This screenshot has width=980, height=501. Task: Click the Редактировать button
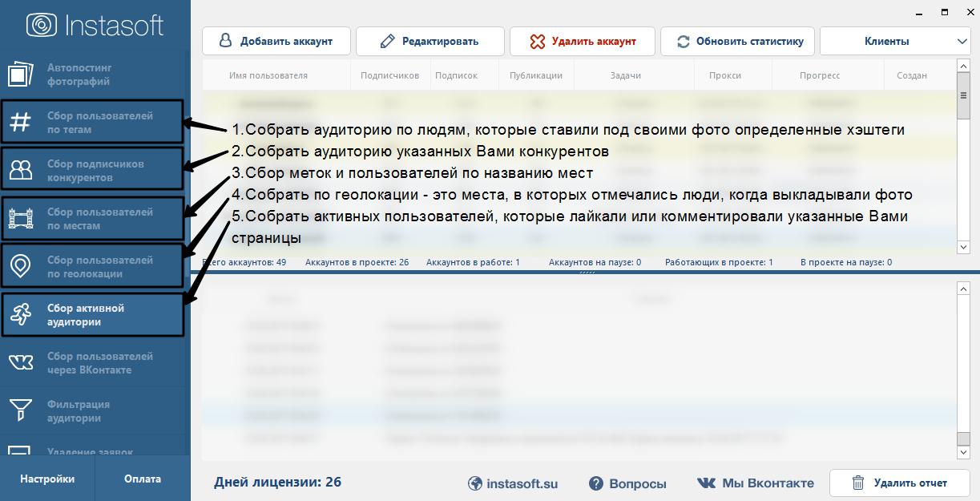[x=430, y=41]
